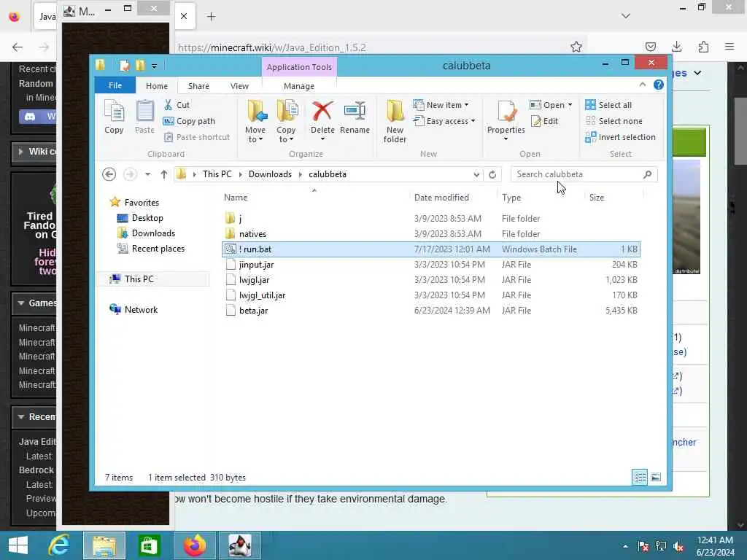Screen dimensions: 747x560
Task: Refresh the calubbeta folder view
Action: [492, 174]
